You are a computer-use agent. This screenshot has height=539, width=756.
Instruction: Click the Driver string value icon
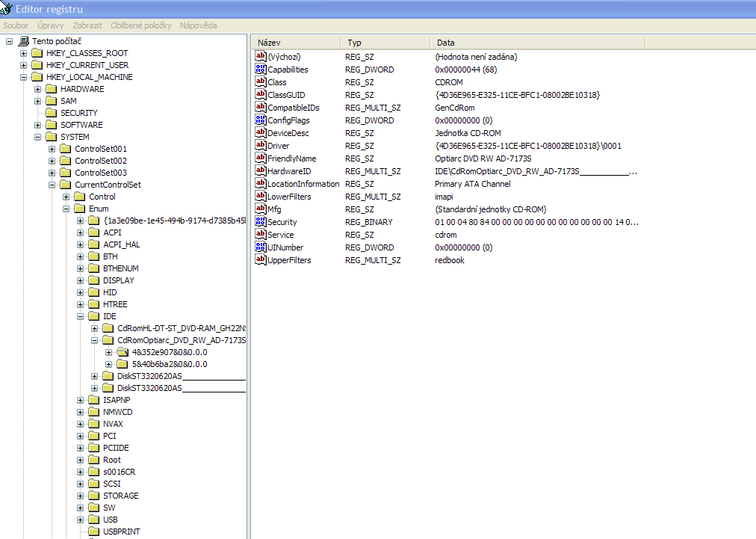261,145
